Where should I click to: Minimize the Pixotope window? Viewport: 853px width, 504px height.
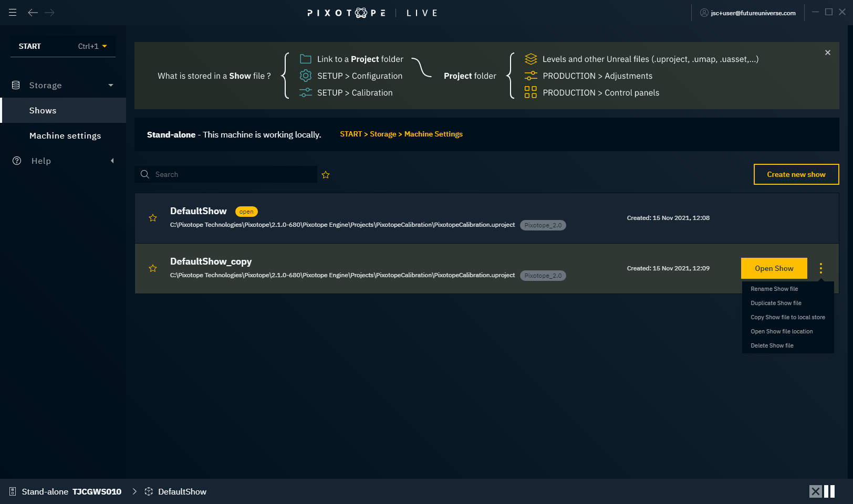[815, 12]
